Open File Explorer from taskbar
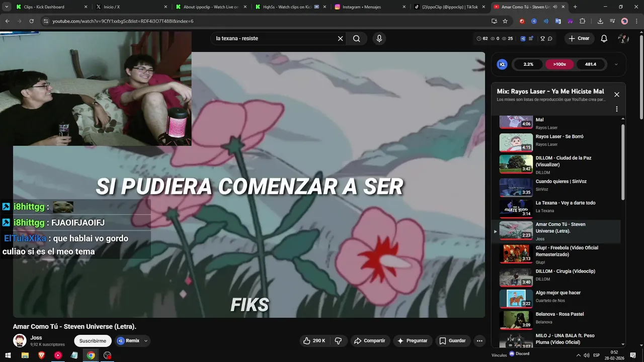The height and width of the screenshot is (362, 644). [25, 355]
